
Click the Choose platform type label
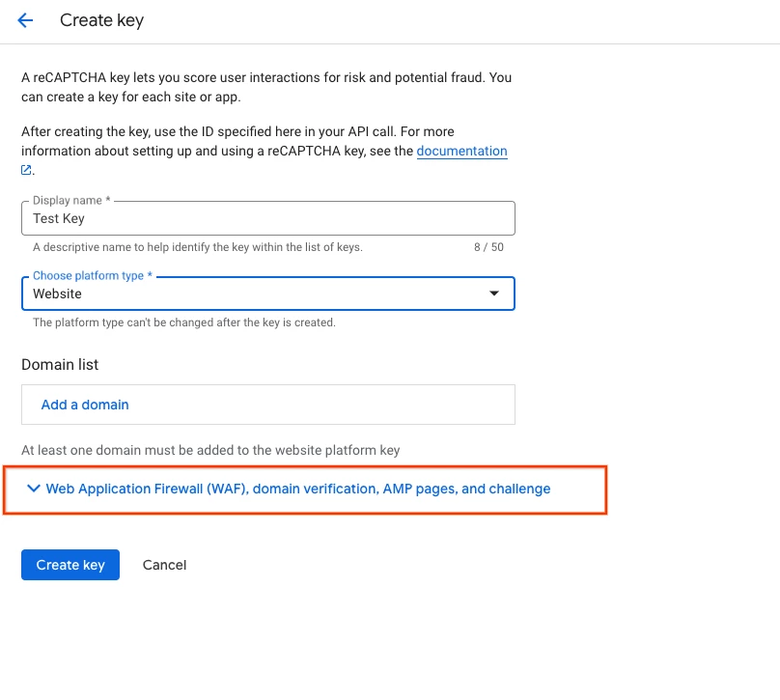click(93, 275)
